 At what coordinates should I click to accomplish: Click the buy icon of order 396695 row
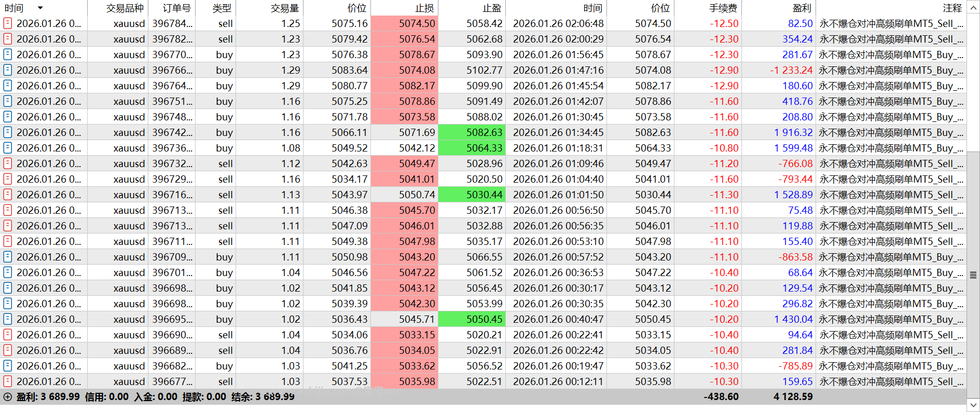tap(8, 319)
